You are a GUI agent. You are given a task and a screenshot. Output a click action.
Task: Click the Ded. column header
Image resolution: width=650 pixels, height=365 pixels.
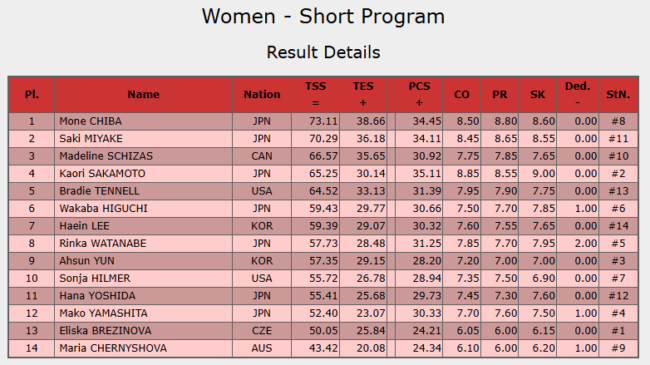click(578, 95)
